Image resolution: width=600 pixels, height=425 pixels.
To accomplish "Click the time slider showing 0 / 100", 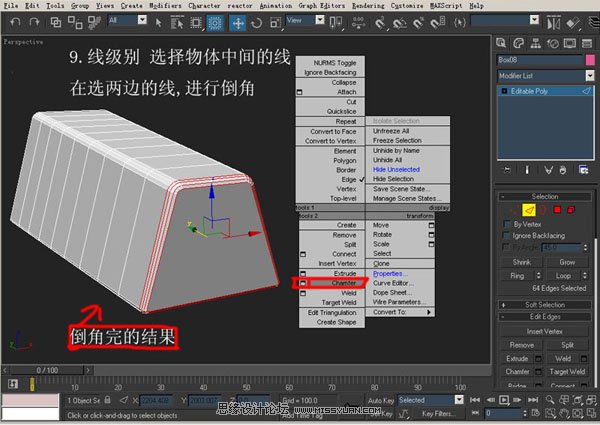I will pyautogui.click(x=47, y=370).
